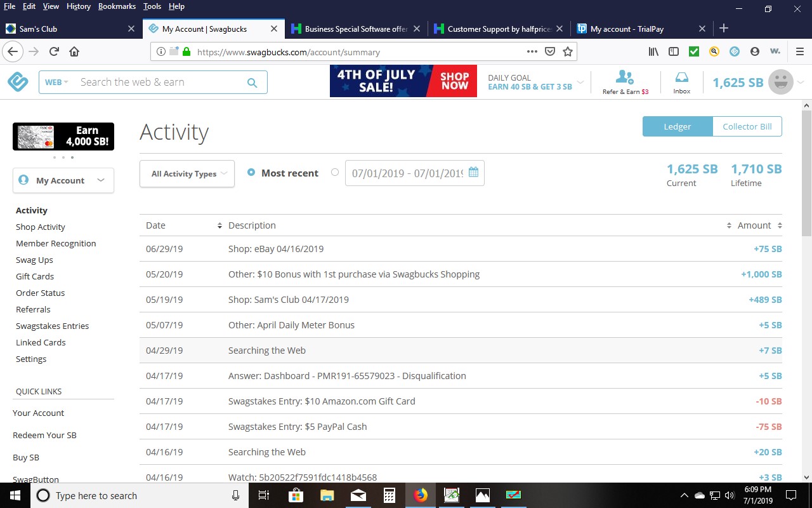Select the date range radio button
This screenshot has height=508, width=812.
click(335, 172)
